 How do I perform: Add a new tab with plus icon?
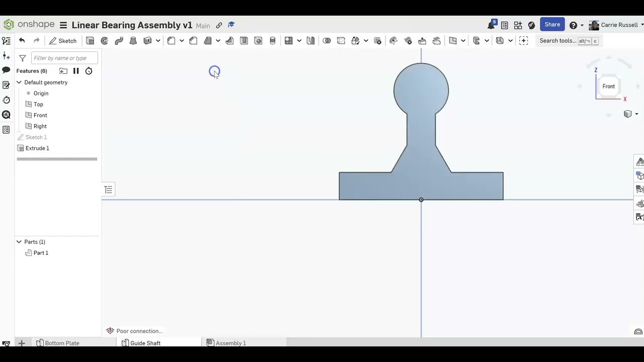pos(22,343)
